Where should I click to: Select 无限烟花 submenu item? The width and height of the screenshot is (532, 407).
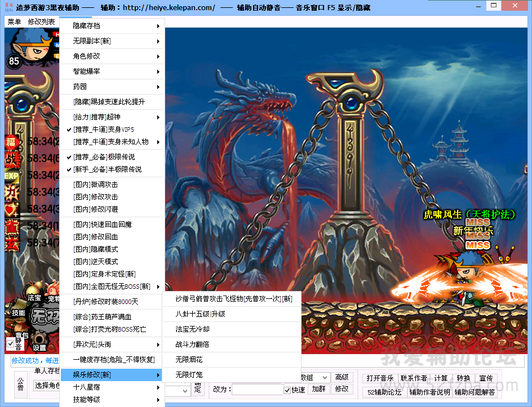click(232, 360)
